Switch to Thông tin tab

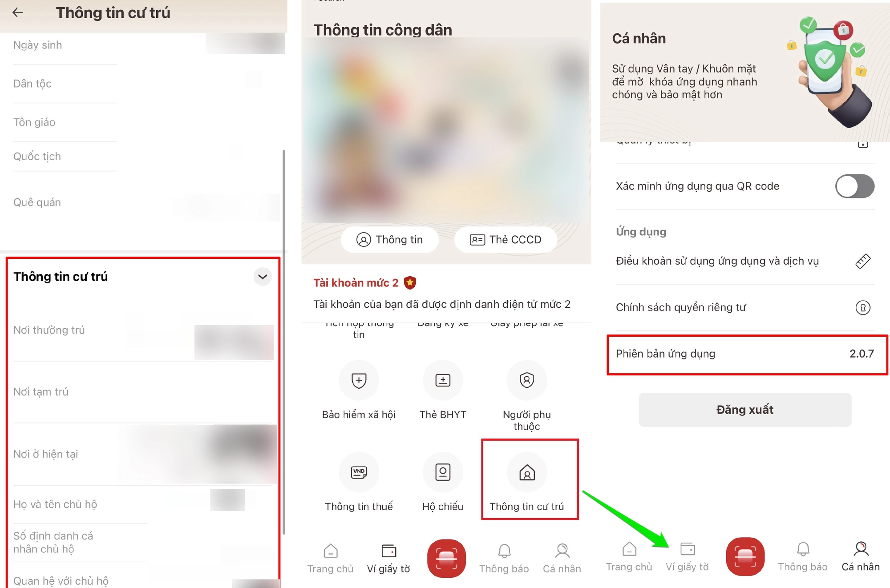coord(388,240)
